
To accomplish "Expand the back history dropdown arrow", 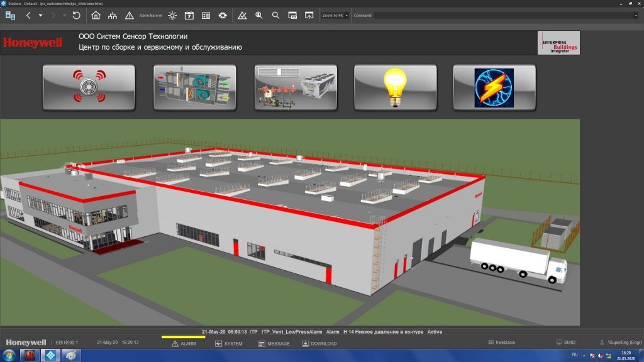I will (x=41, y=15).
